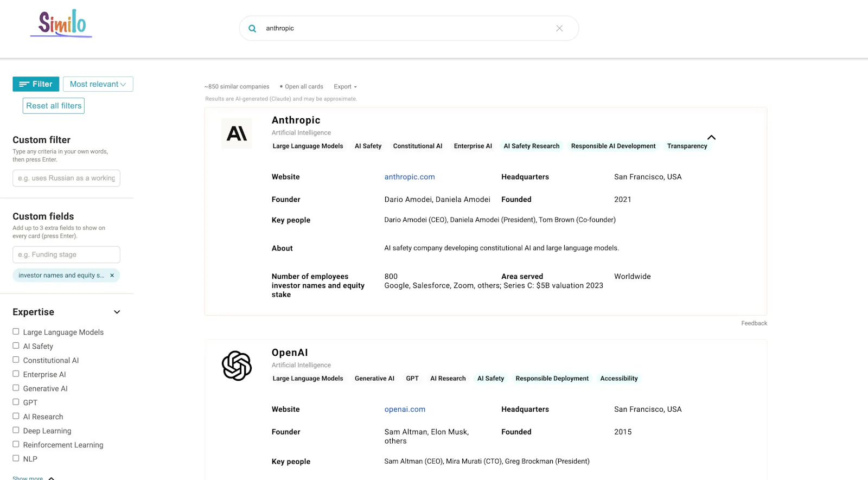Image resolution: width=868 pixels, height=480 pixels.
Task: Click the Feedback link
Action: coord(754,323)
